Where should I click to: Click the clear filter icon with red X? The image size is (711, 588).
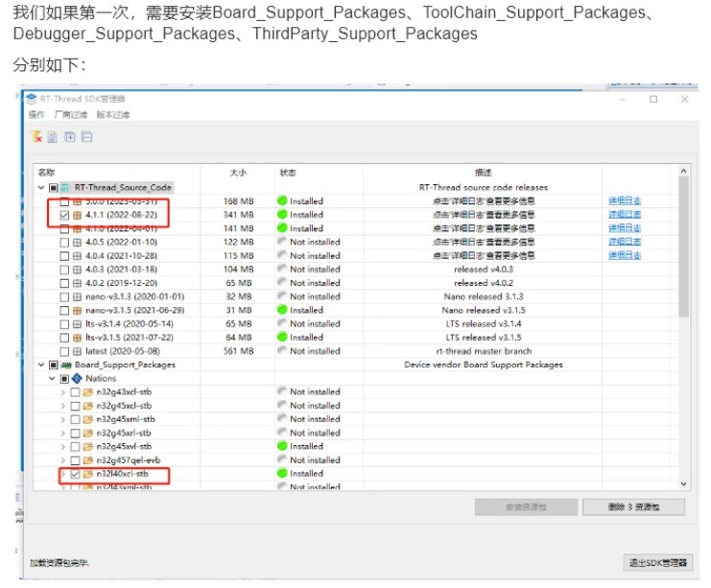tap(36, 136)
